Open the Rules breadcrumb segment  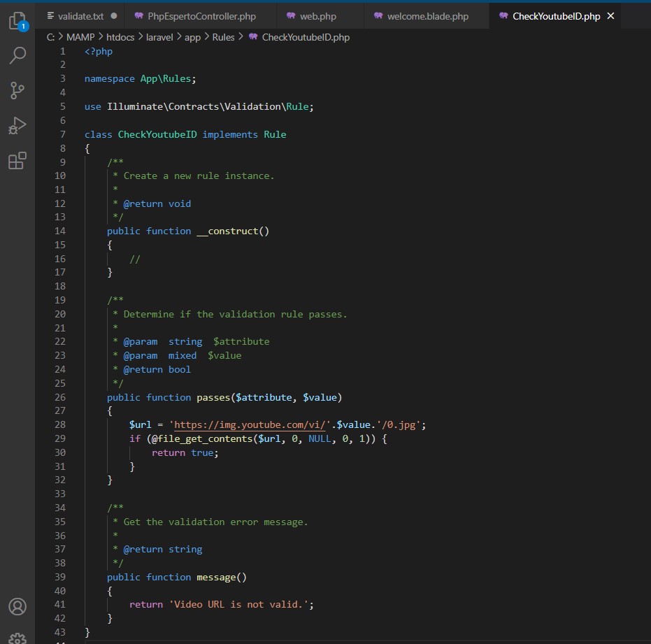223,37
